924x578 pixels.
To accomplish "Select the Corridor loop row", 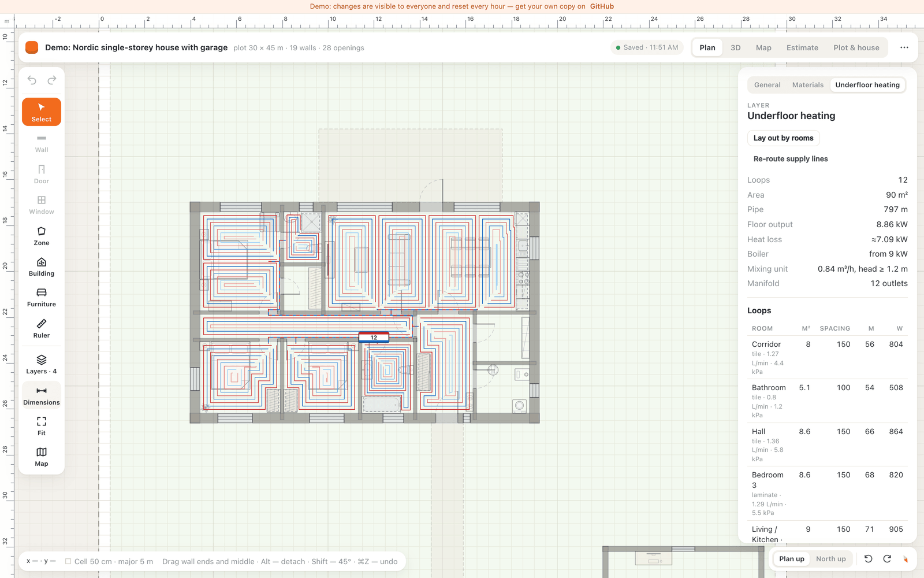I will pyautogui.click(x=827, y=358).
